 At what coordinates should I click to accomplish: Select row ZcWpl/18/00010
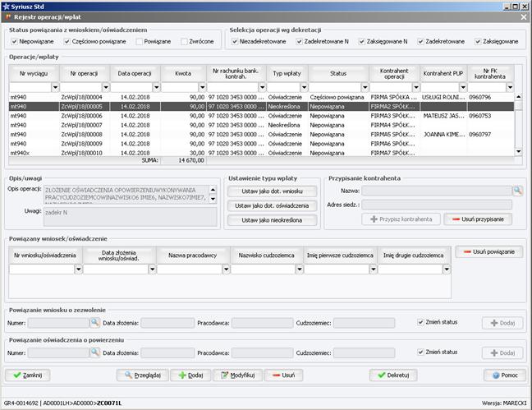(x=261, y=153)
